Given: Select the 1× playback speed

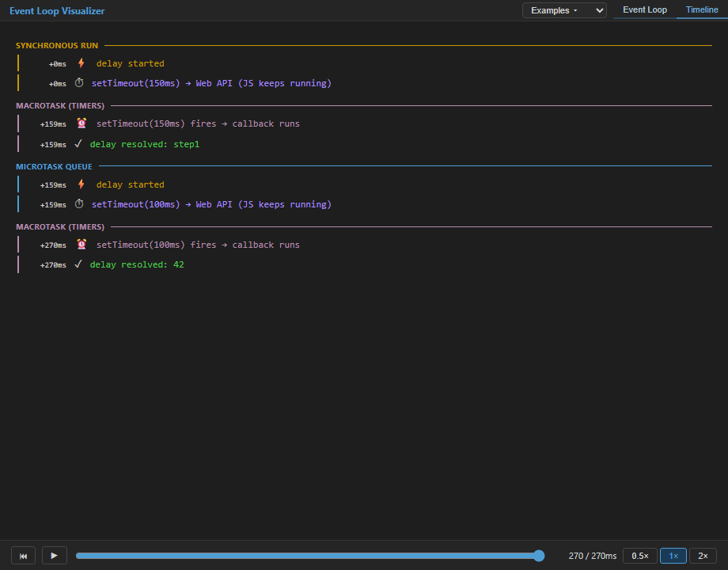Looking at the screenshot, I should 673,556.
